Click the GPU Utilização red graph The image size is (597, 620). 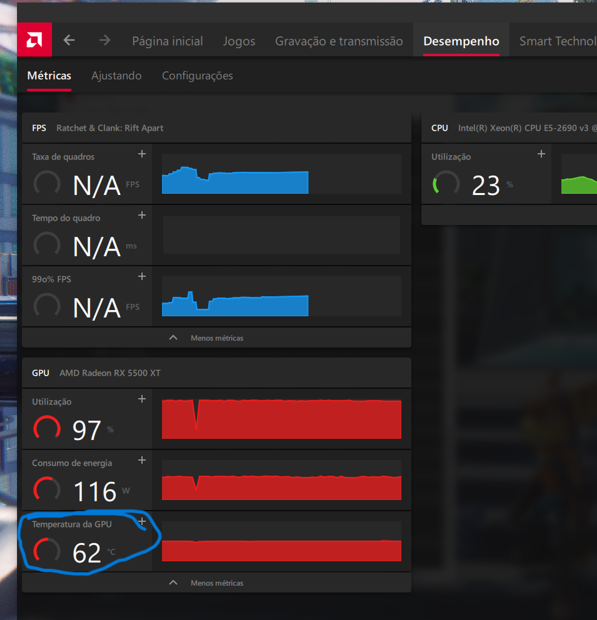281,419
